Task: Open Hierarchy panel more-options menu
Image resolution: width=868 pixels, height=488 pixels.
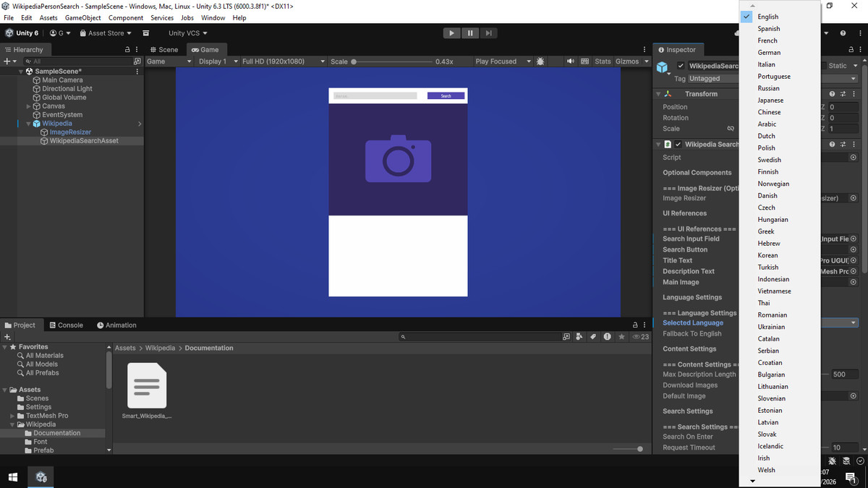Action: (137, 50)
